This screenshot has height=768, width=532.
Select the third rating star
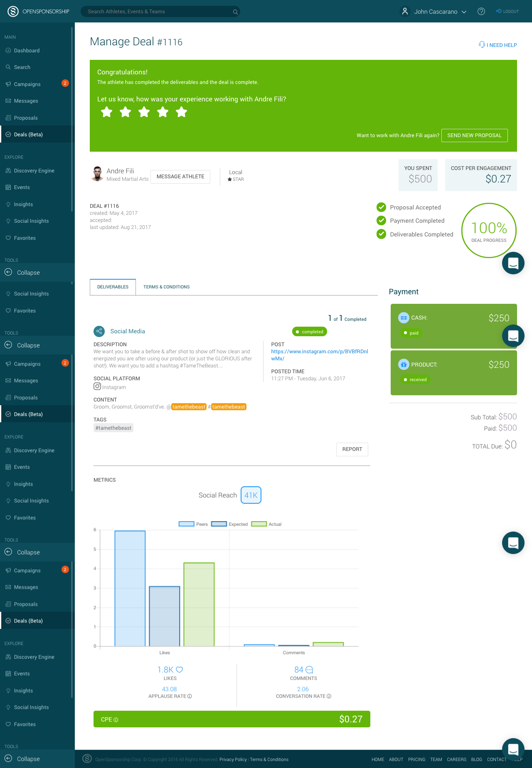click(144, 112)
